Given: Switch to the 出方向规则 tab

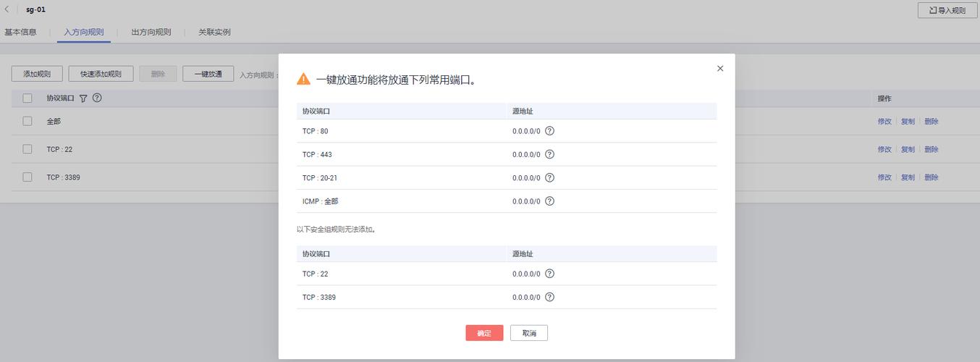Looking at the screenshot, I should click(151, 32).
